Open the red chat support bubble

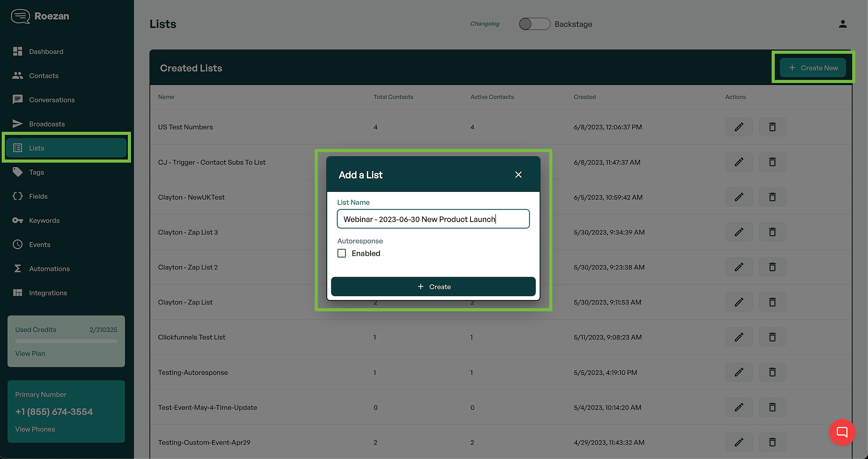(x=842, y=432)
